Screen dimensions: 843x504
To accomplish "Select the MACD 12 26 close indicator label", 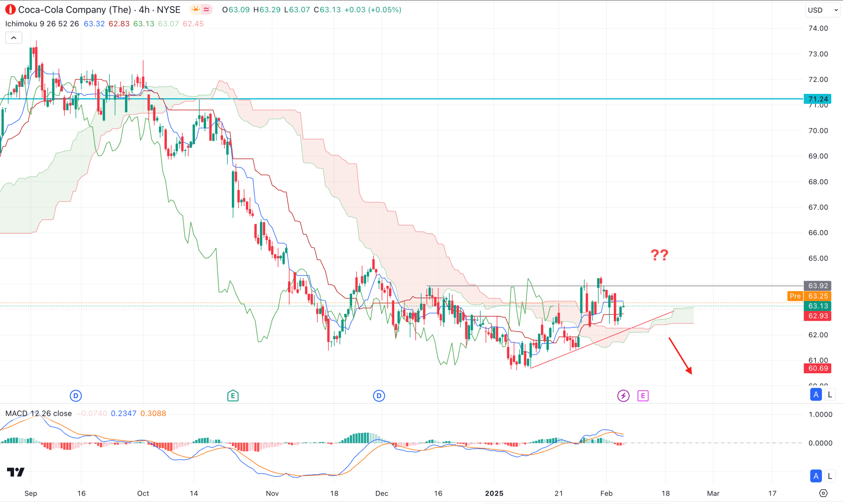I will tap(39, 413).
